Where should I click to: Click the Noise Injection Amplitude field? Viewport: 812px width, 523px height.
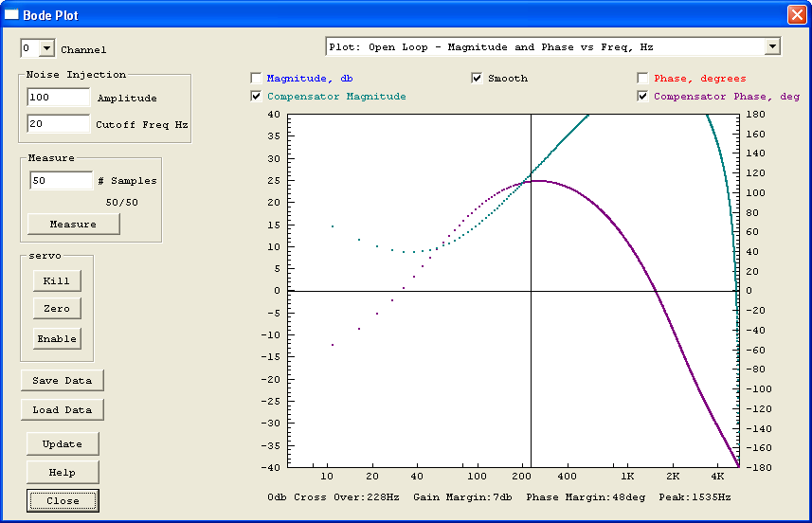(58, 98)
